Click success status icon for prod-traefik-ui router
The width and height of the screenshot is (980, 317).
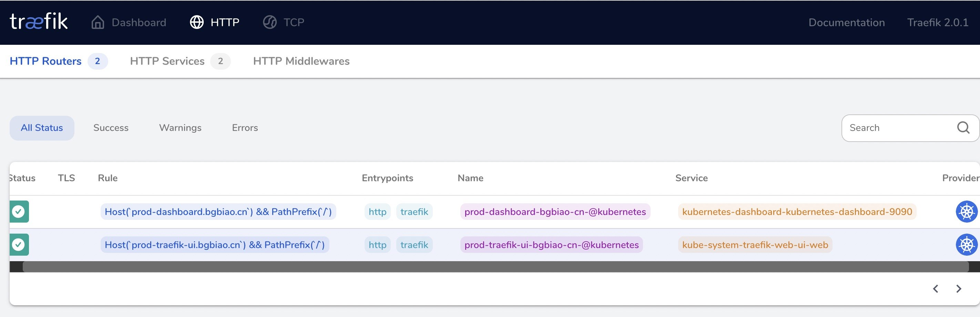point(19,245)
